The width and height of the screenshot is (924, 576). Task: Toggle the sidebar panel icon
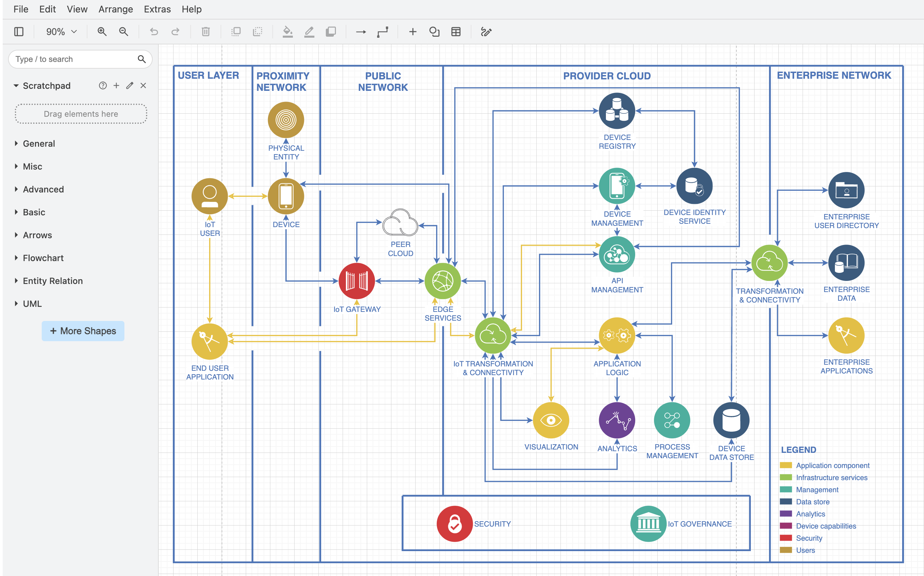pyautogui.click(x=18, y=32)
